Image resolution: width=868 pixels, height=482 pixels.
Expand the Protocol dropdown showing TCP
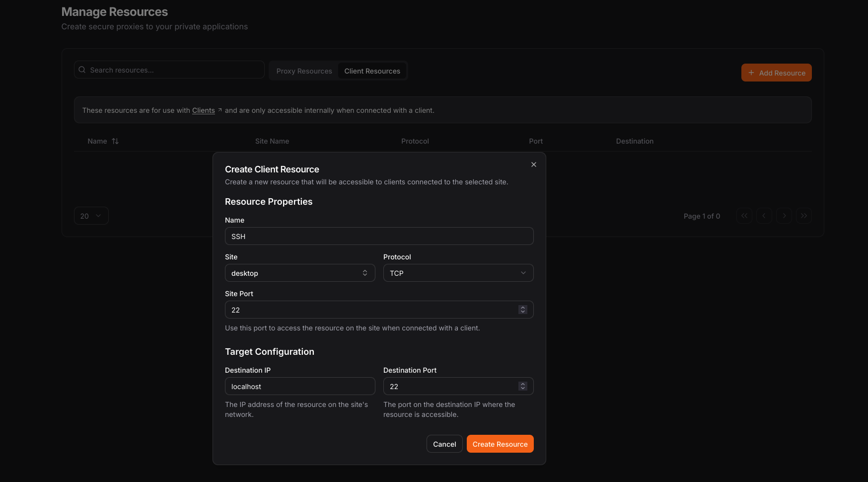pos(458,273)
